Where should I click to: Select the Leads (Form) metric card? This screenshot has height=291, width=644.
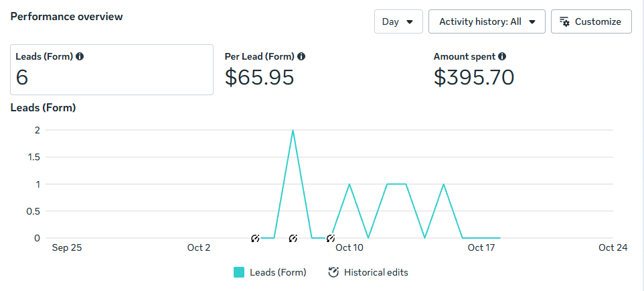click(112, 70)
